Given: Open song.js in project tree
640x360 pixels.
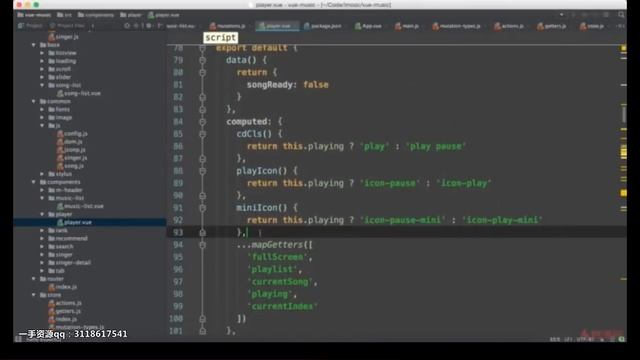Looking at the screenshot, I should (70, 166).
